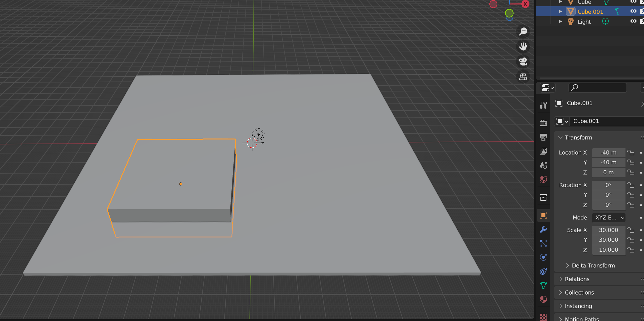The width and height of the screenshot is (644, 321).
Task: Expand the Delta Transform section
Action: 593,265
